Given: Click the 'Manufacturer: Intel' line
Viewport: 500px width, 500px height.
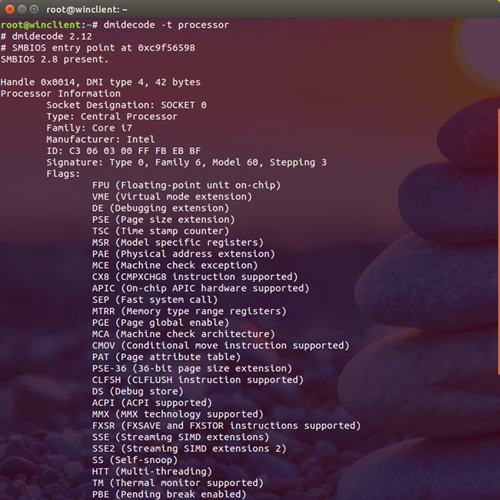Looking at the screenshot, I should click(100, 139).
